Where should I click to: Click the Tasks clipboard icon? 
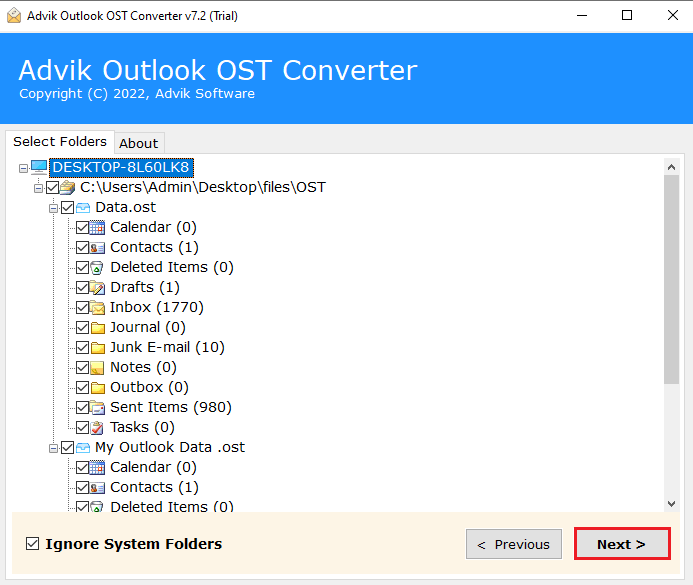pos(97,428)
